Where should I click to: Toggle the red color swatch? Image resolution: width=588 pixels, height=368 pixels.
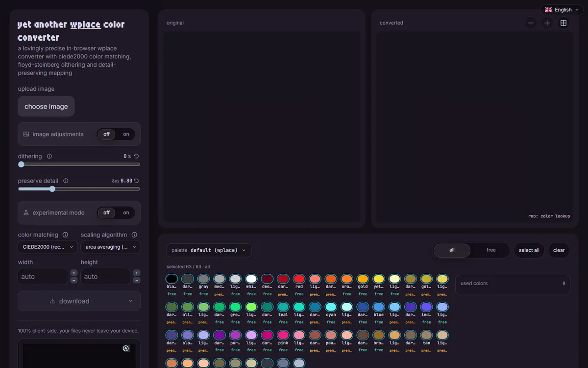tap(299, 279)
